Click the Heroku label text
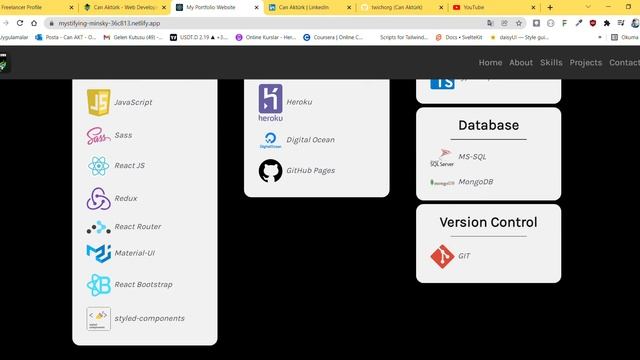 point(299,102)
